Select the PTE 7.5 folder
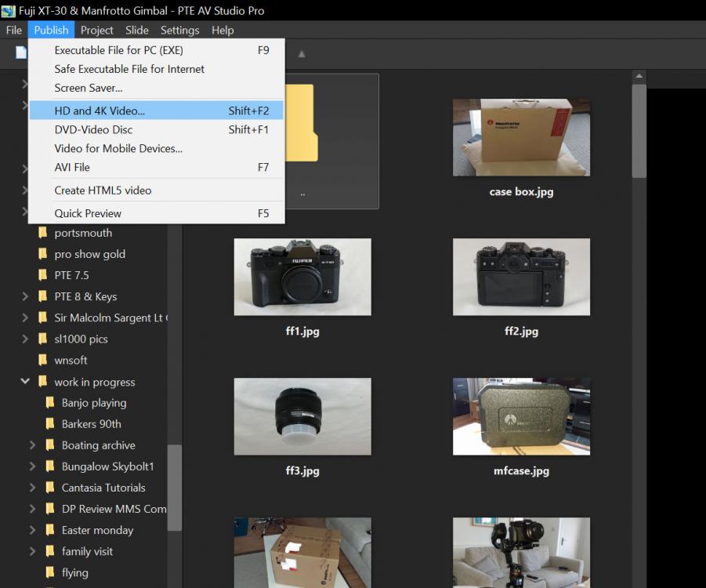The image size is (706, 588). pos(71,275)
